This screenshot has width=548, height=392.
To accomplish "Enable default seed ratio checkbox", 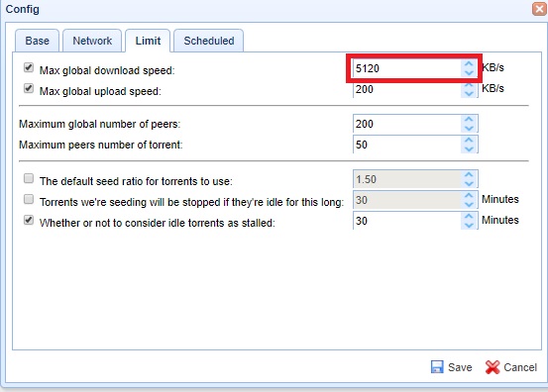I will tap(29, 179).
